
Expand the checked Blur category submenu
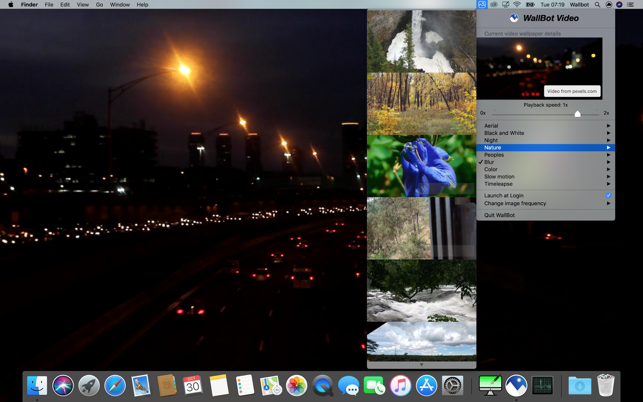(x=545, y=162)
